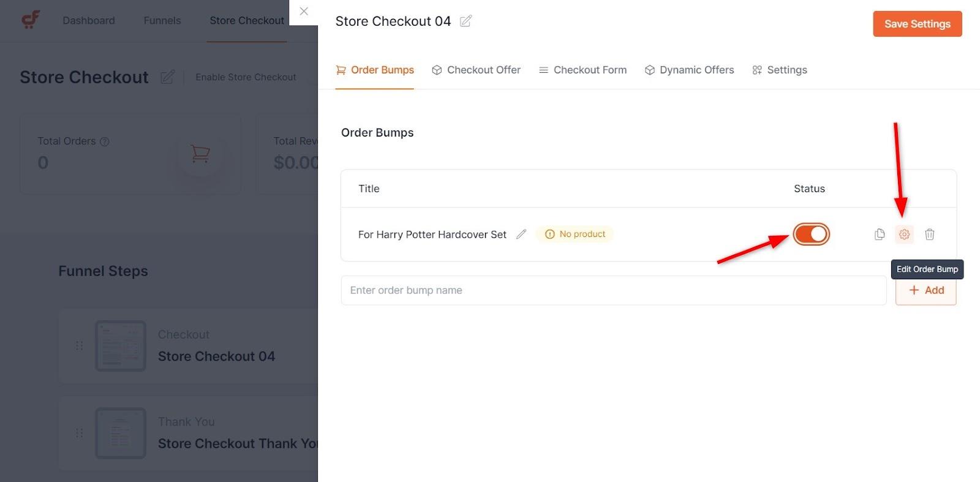Go to Dynamic Offers tab
The width and height of the screenshot is (980, 482).
coord(689,70)
